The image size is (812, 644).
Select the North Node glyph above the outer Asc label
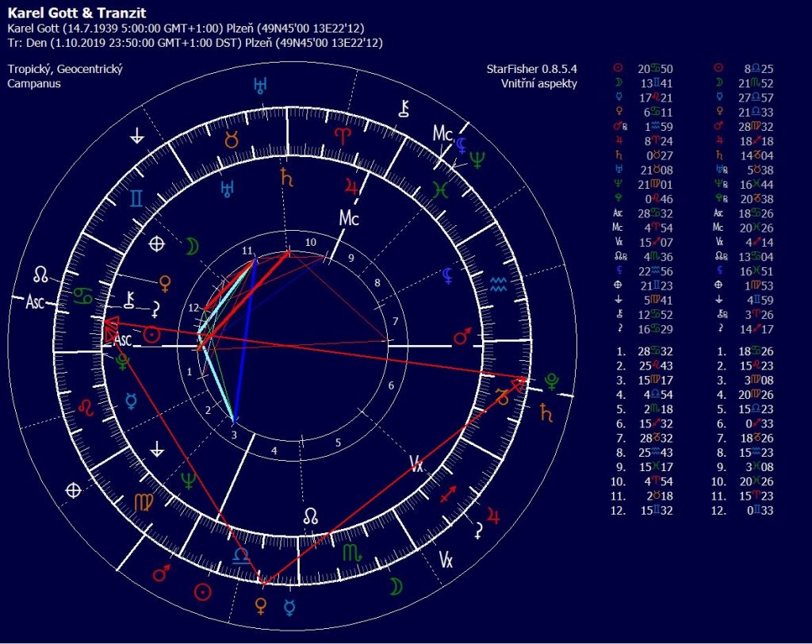(41, 275)
